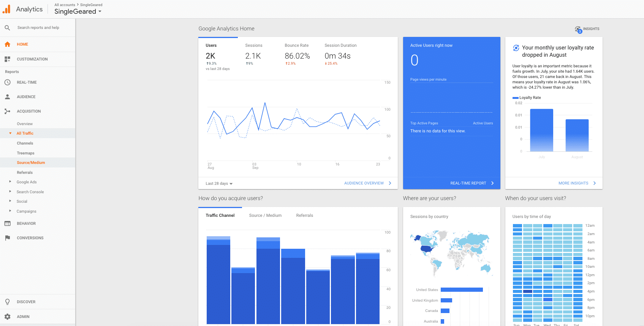Switch to the Referrals tab in acquisition card
Screen dimensions: 644x326
pos(305,216)
